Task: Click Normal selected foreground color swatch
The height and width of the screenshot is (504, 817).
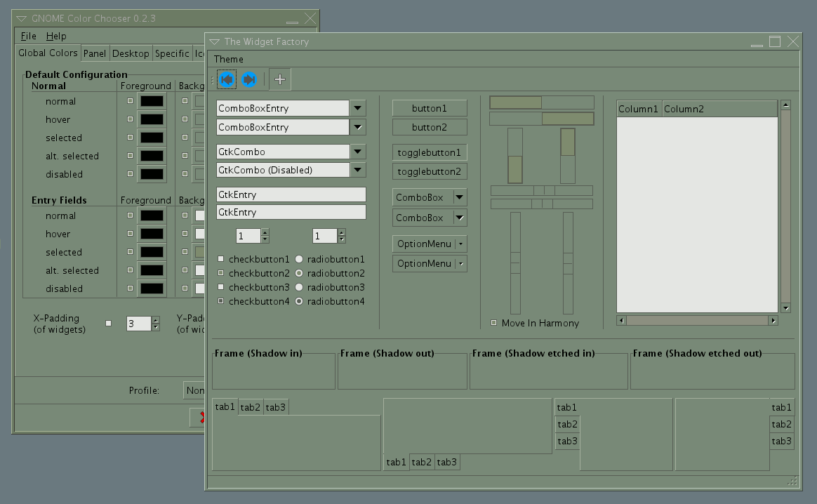Action: coord(152,137)
